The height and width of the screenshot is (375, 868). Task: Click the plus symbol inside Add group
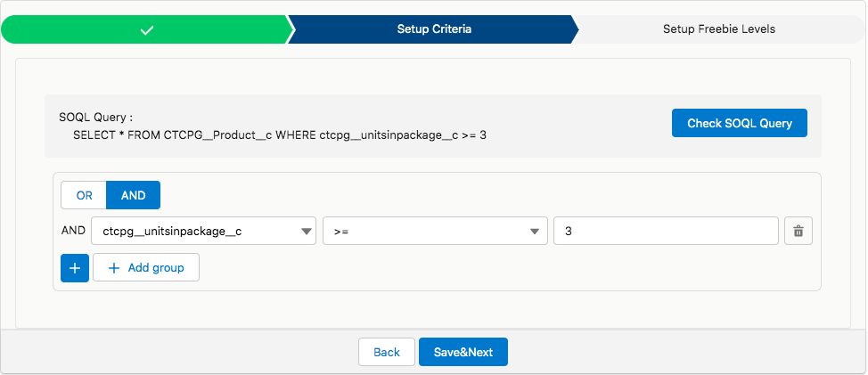[113, 267]
